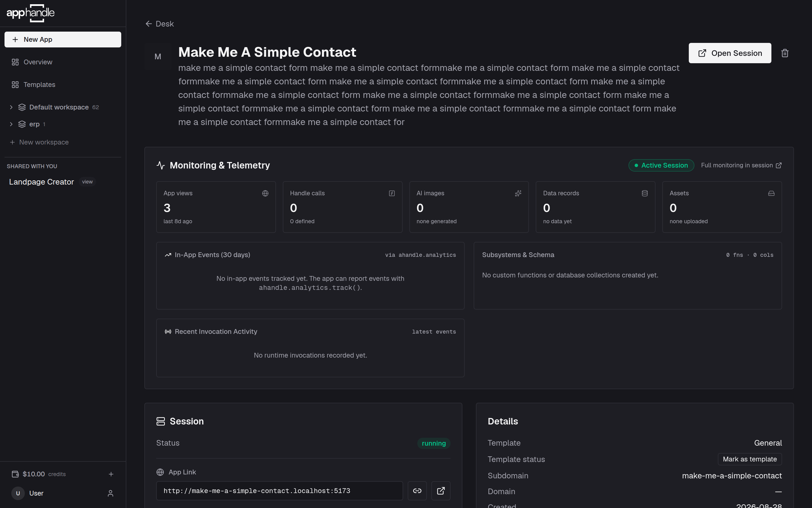Click the Recent Invocation Activity heading

pyautogui.click(x=216, y=332)
